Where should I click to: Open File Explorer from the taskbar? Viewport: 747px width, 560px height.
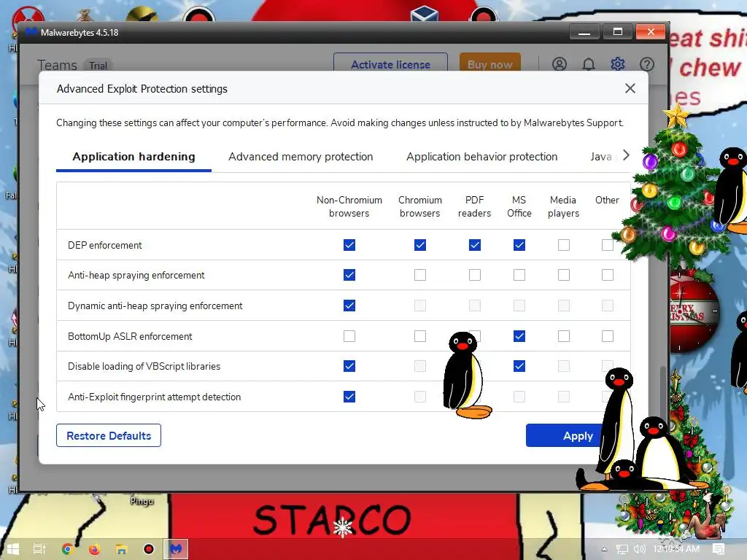click(x=122, y=549)
